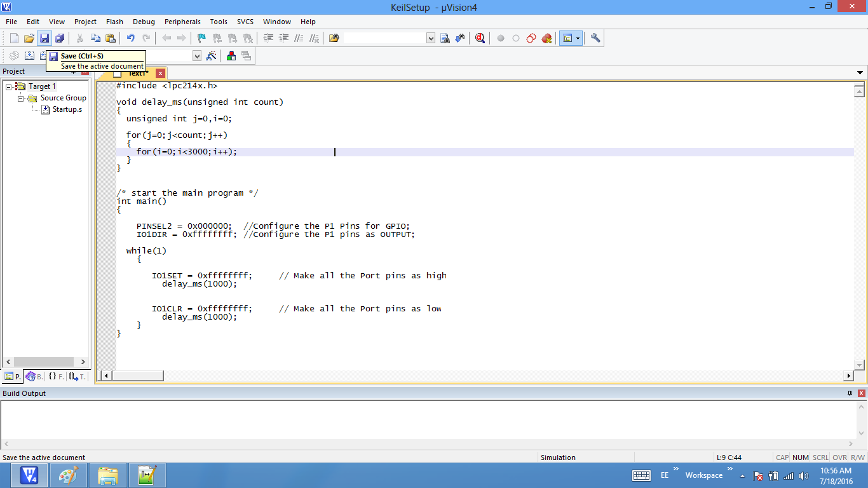Close the Text1 editor tab
The width and height of the screenshot is (868, 488).
(160, 74)
